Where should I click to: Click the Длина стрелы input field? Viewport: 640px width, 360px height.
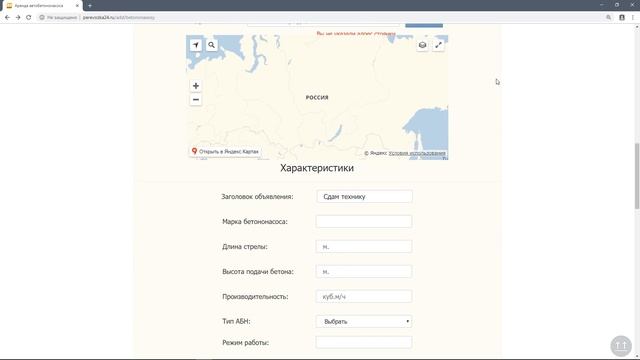pyautogui.click(x=364, y=247)
